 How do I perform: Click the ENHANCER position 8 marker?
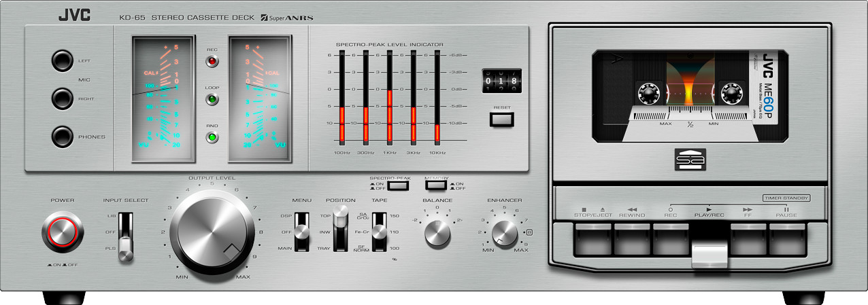click(x=529, y=233)
